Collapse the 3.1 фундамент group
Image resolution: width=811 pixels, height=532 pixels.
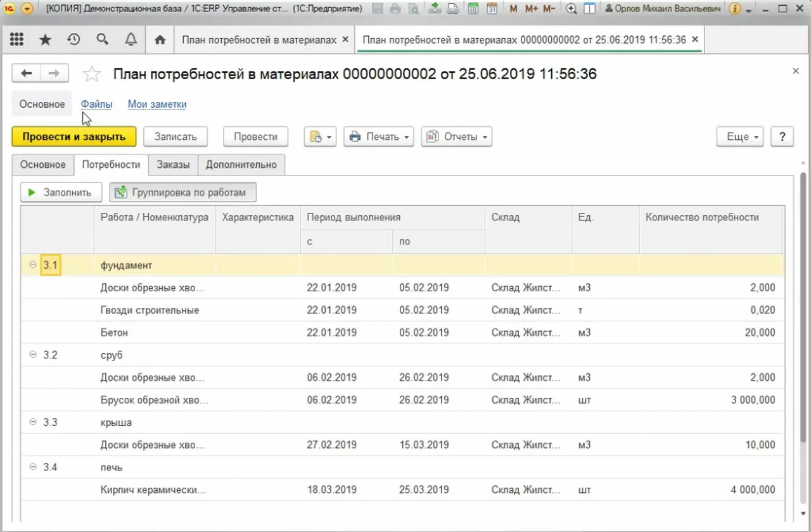click(x=33, y=265)
